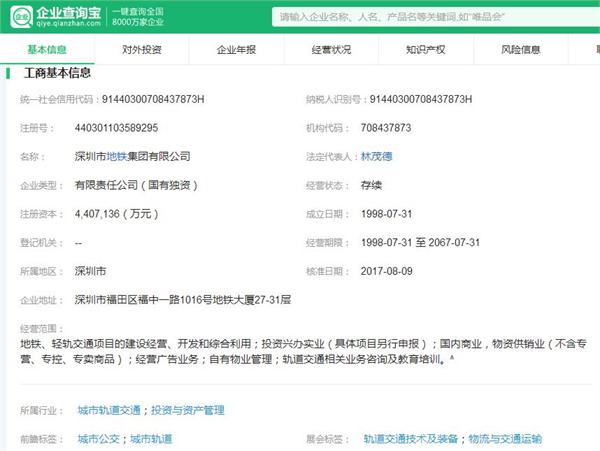Open the 轨道交通技术及装备 exhibition tag
This screenshot has height=451, width=600.
coord(411,439)
